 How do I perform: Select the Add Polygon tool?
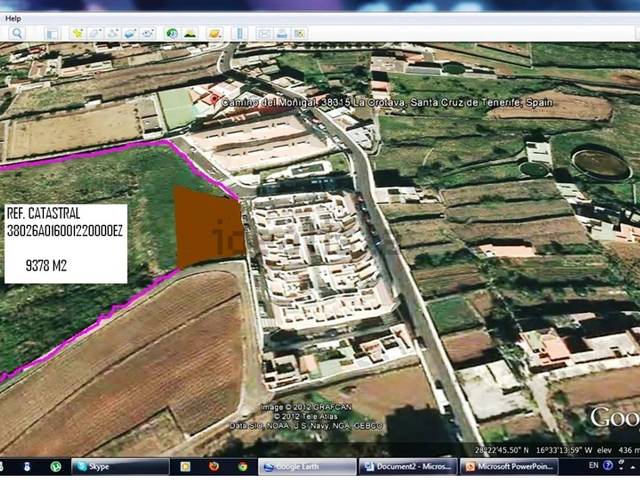95,34
